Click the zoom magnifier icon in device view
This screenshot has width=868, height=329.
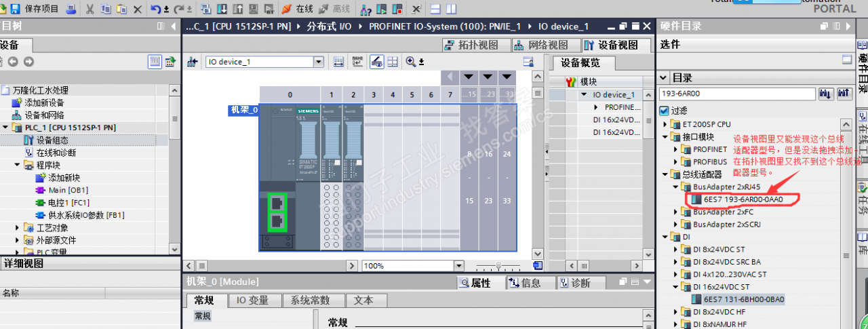pyautogui.click(x=412, y=62)
